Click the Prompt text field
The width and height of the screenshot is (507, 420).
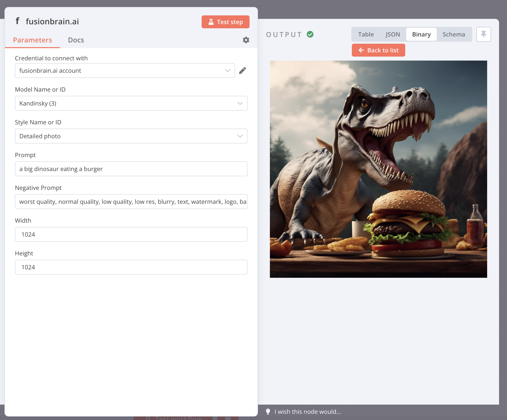[x=131, y=169]
